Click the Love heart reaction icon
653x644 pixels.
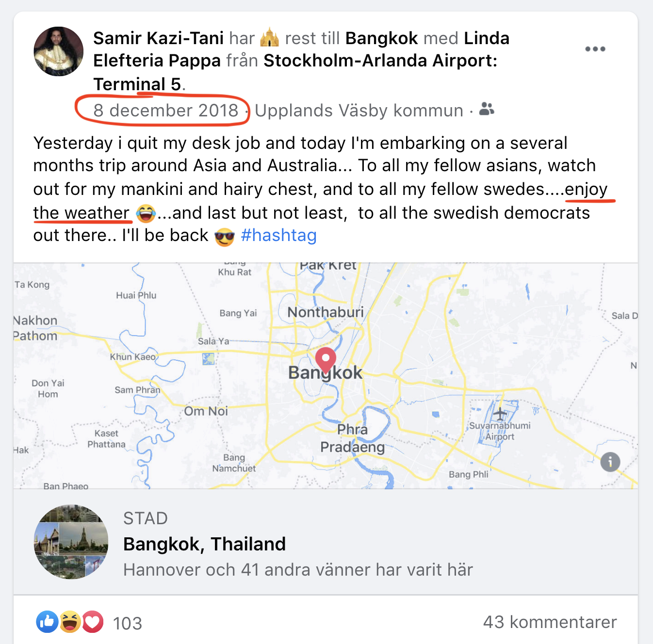click(93, 622)
